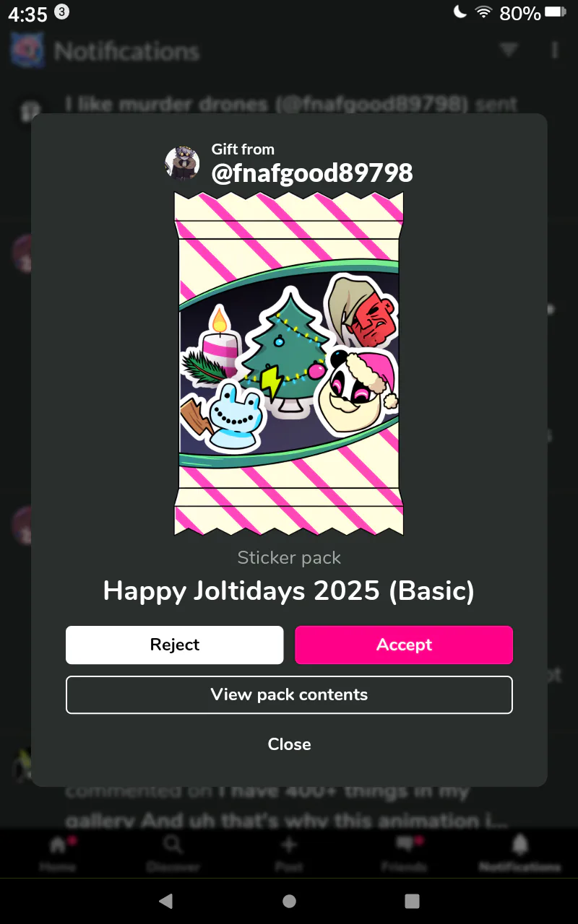Open the three-dot overflow menu
The height and width of the screenshot is (924, 578).
click(x=555, y=50)
